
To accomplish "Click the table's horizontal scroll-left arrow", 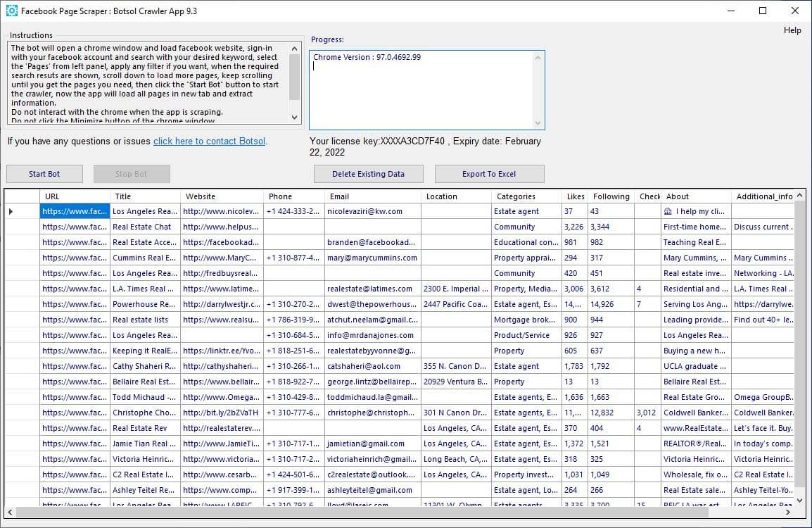I will coord(11,512).
